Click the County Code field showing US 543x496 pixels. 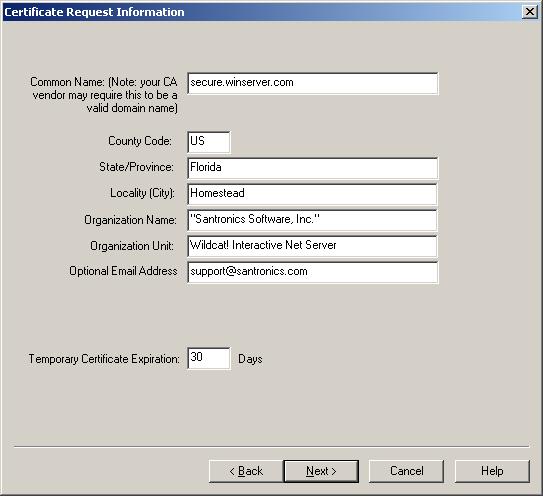point(209,142)
